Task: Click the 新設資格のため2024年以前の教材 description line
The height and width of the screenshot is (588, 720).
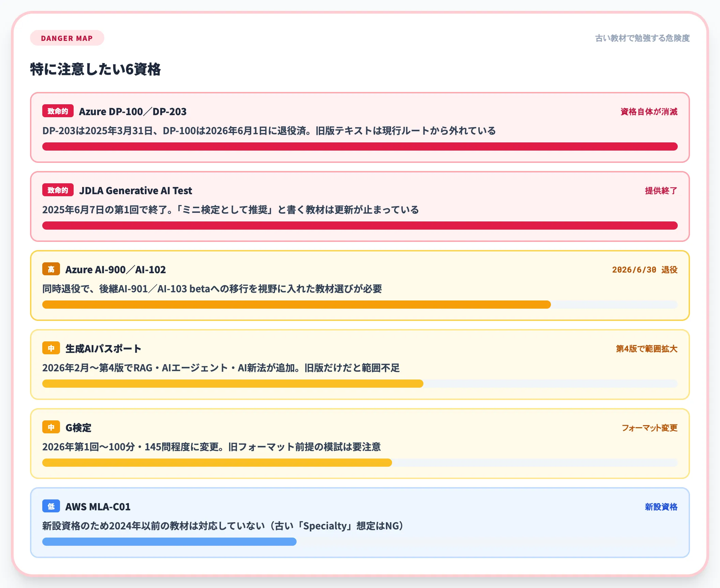Action: (224, 526)
